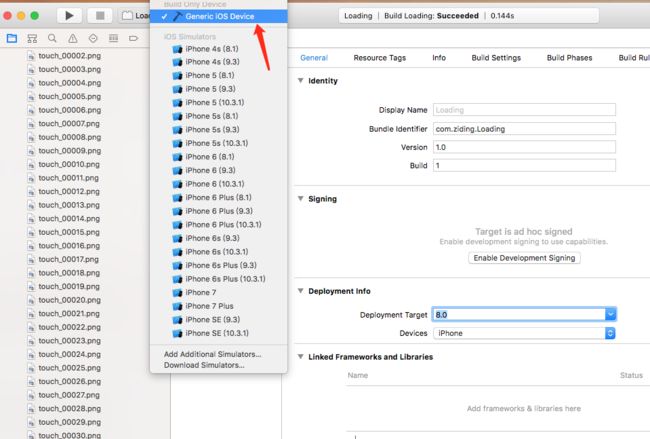This screenshot has height=439, width=650.
Task: Collapse the Signing section triangle
Action: (x=301, y=199)
